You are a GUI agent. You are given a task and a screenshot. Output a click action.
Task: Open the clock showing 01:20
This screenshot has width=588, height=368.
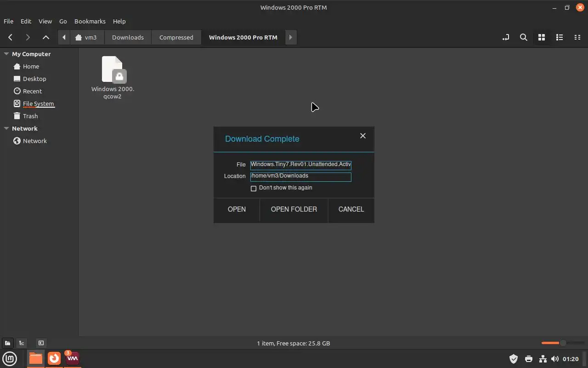(571, 359)
